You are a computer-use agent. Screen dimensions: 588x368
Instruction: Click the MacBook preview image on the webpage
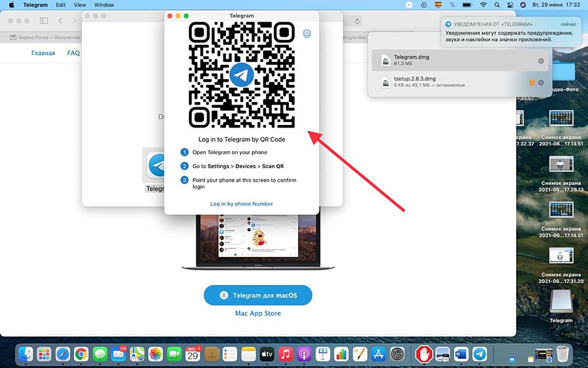coord(258,242)
